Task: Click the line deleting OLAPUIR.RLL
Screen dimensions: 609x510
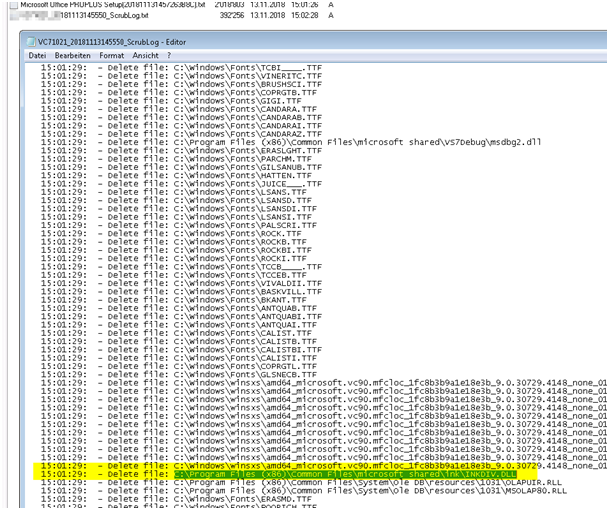Action: [x=301, y=482]
